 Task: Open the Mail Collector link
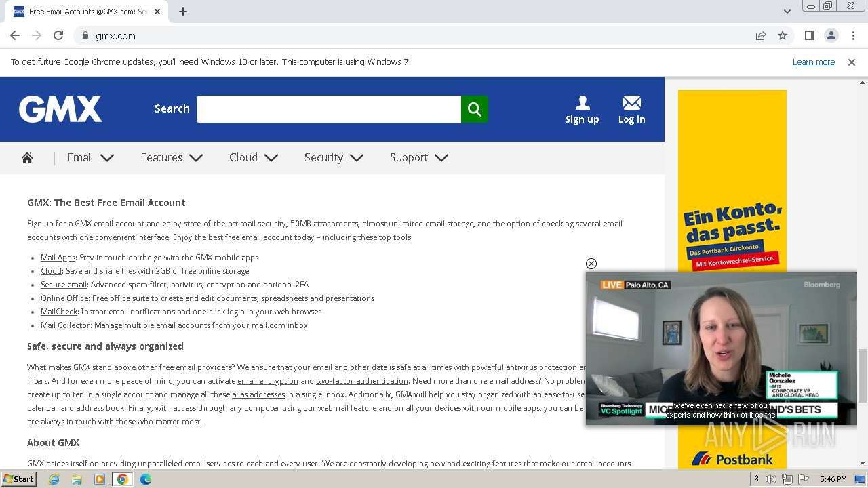click(65, 325)
